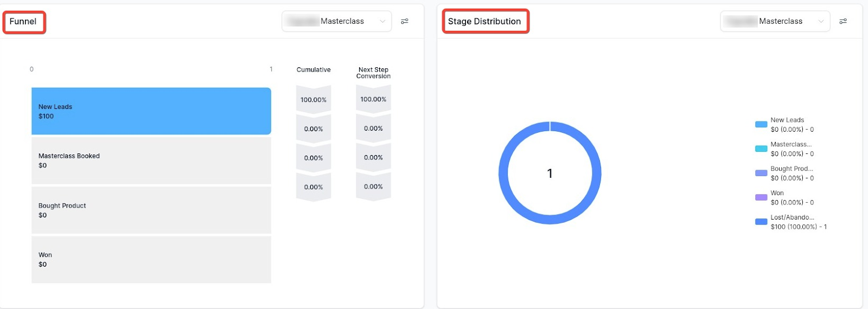Click the New Leads legend label text
This screenshot has height=309, width=868.
(x=787, y=120)
